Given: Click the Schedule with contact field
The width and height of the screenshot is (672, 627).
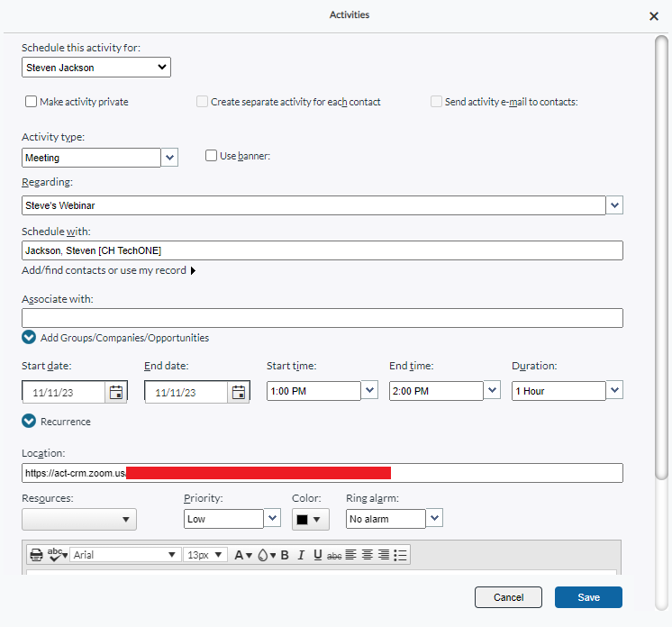Looking at the screenshot, I should pos(322,250).
